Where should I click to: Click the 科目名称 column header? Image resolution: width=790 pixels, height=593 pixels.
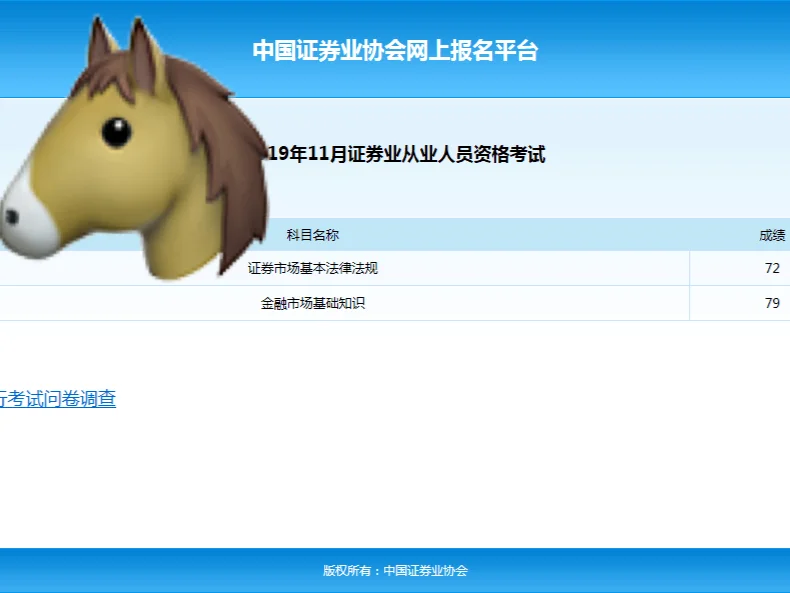click(x=313, y=235)
